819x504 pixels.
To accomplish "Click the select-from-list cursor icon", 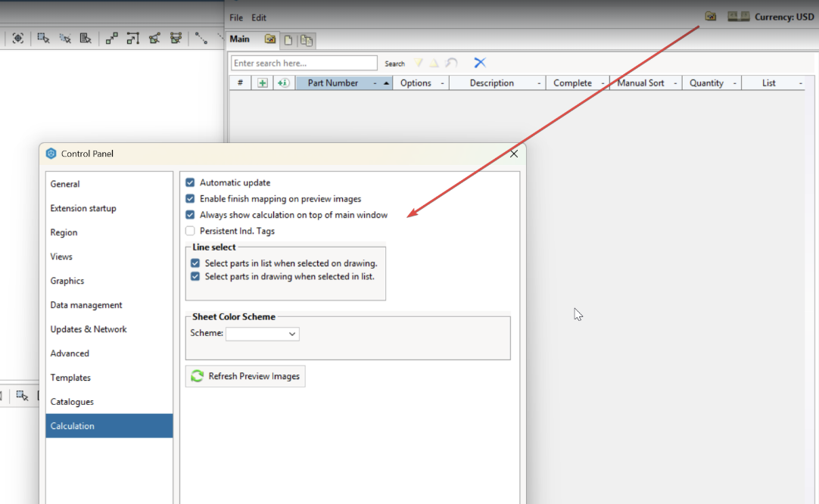I will [x=86, y=38].
